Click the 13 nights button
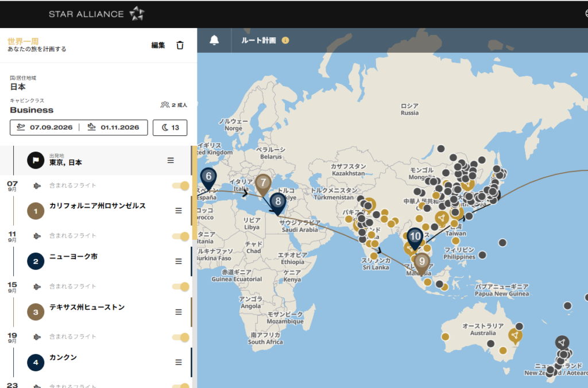Image resolution: width=588 pixels, height=388 pixels. (169, 127)
